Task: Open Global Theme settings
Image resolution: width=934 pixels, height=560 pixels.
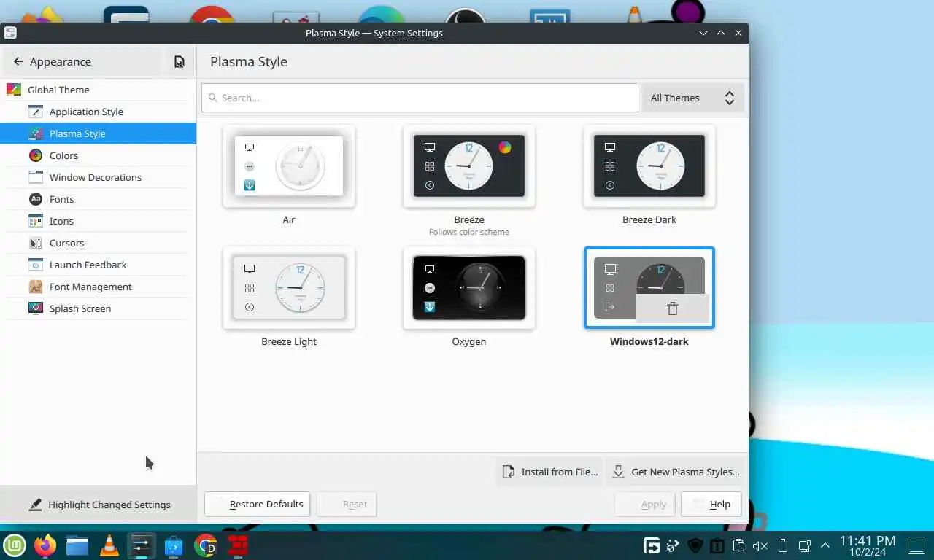Action: (98, 90)
